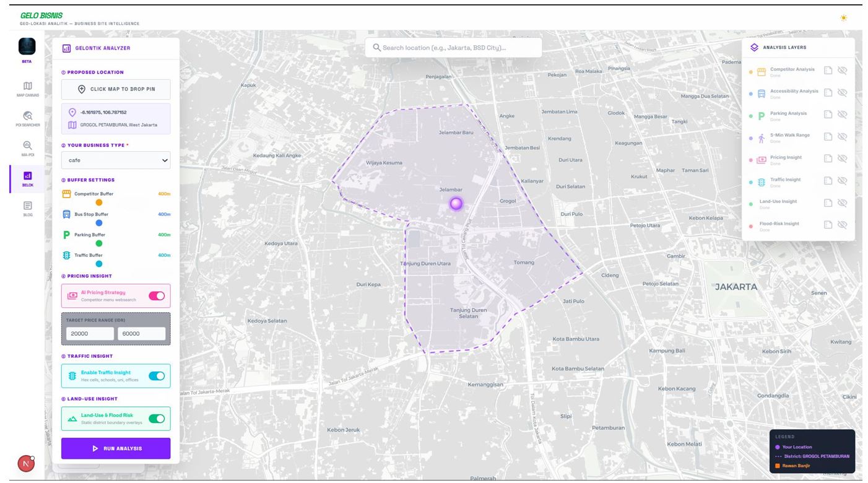868x483 pixels.
Task: Click the AI Pricing Strategy money icon
Action: click(x=72, y=296)
